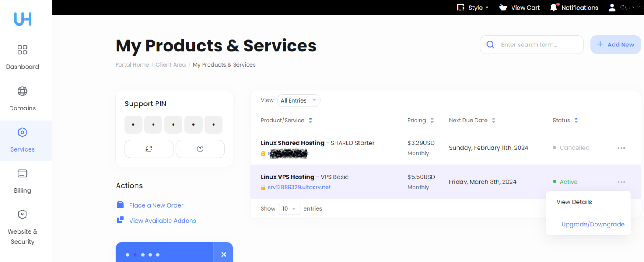Viewport: 644px width, 262px height.
Task: Click the Billing card icon in sidebar
Action: coord(22,173)
